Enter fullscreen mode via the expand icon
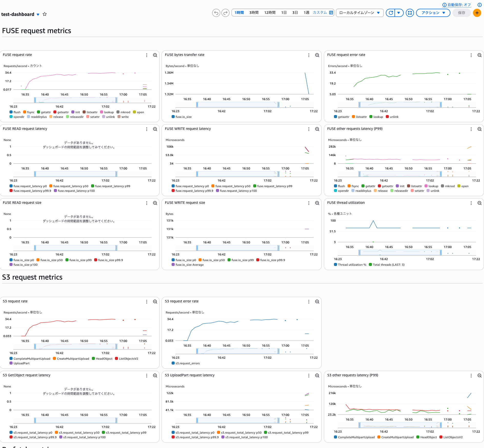The image size is (484, 448). point(410,13)
